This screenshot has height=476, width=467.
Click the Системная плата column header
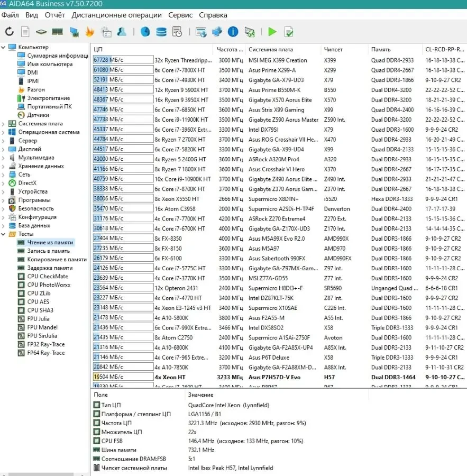coord(271,49)
